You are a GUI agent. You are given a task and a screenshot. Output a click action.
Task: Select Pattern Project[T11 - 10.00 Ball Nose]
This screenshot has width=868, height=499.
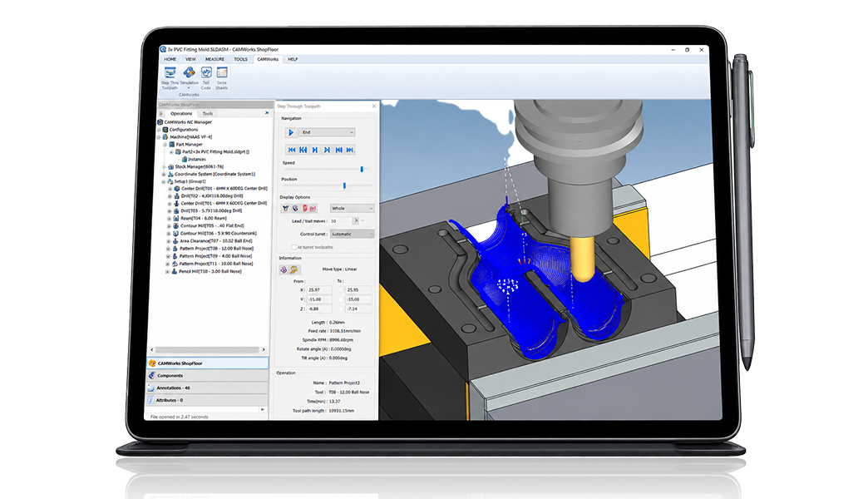click(x=215, y=264)
